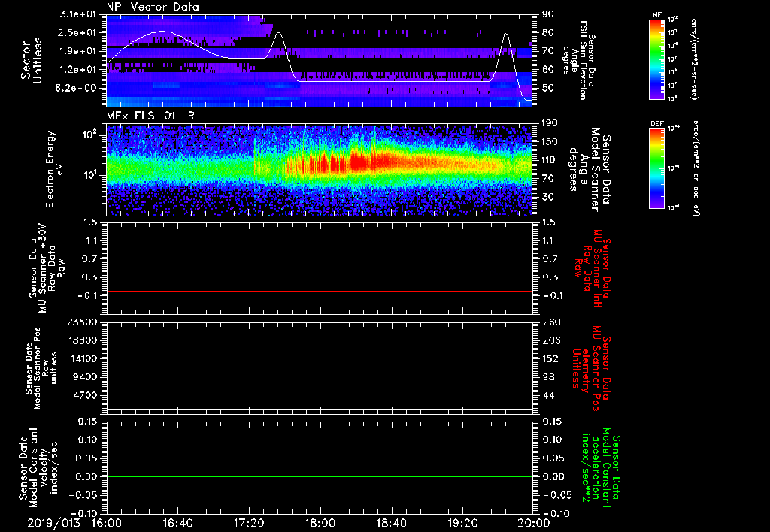770x532 pixels.
Task: Click the 150 scanner angle tick label
Action: (550, 142)
